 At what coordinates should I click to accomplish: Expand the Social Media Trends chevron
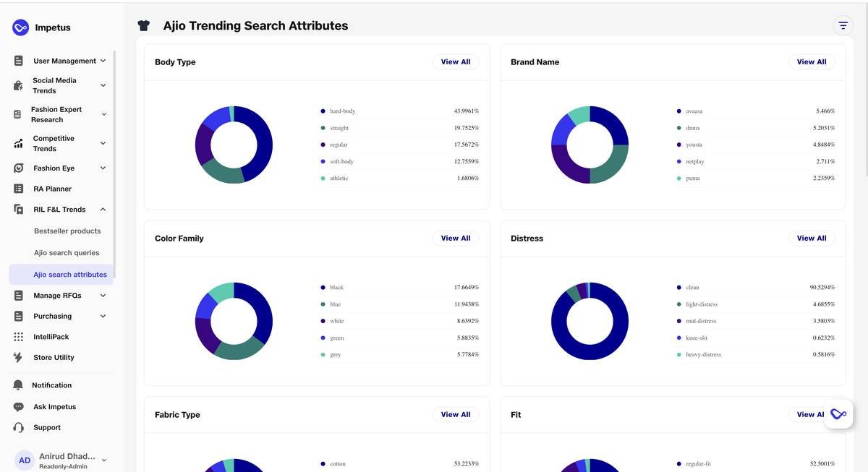coord(103,85)
